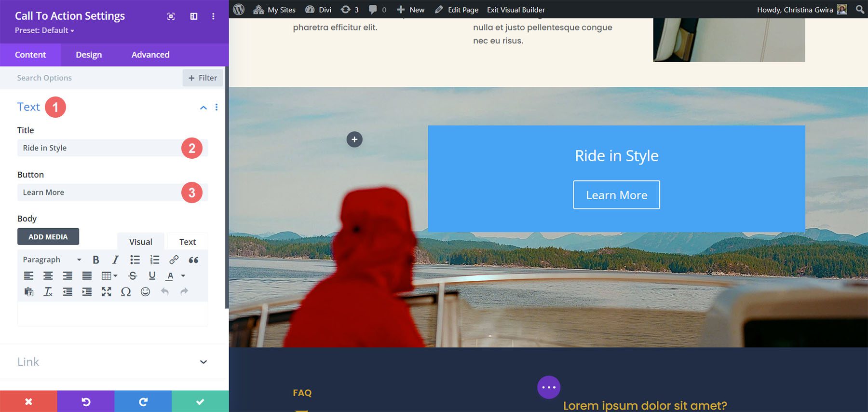Image resolution: width=868 pixels, height=412 pixels.
Task: Open fullscreen editor mode
Action: [x=106, y=291]
